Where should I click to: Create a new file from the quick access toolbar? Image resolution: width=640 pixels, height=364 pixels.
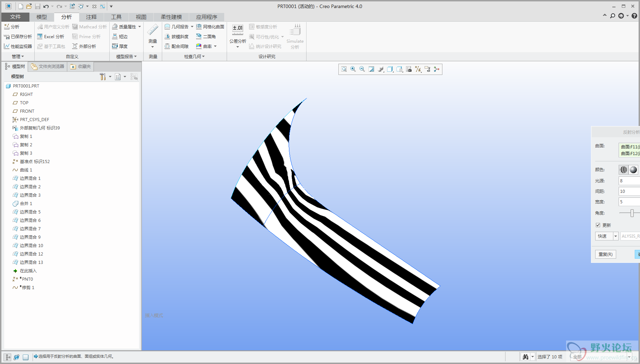coord(21,6)
